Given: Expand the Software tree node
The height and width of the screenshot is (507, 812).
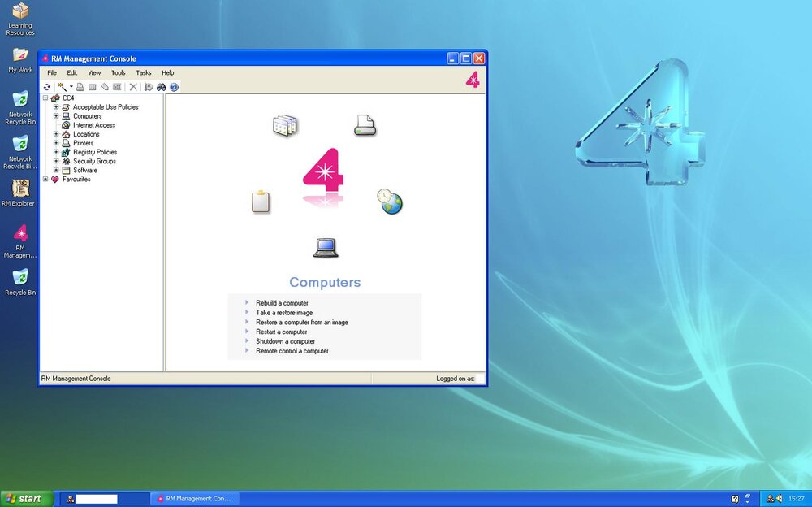Looking at the screenshot, I should [56, 170].
